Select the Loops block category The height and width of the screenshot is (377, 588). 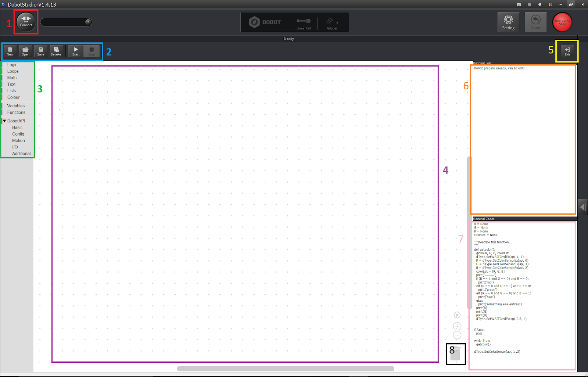[13, 71]
